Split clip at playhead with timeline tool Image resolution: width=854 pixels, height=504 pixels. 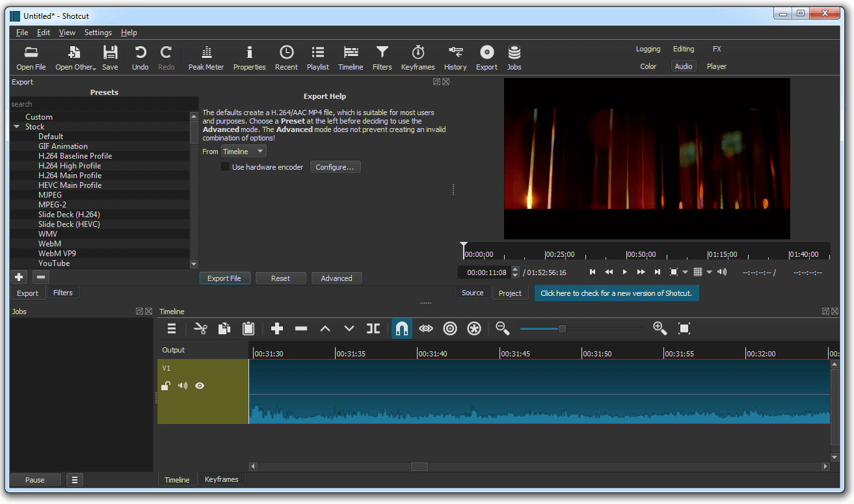click(x=373, y=329)
